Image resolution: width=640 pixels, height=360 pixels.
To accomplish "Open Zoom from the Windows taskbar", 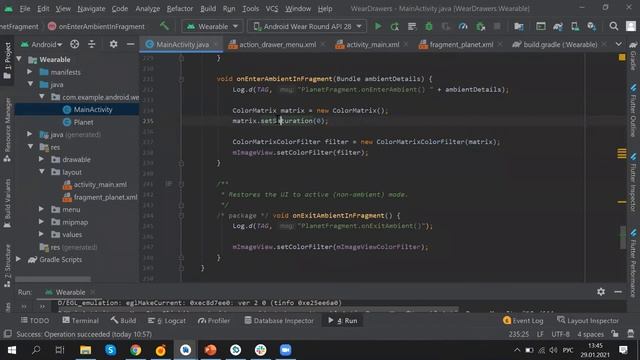I will pos(285,350).
